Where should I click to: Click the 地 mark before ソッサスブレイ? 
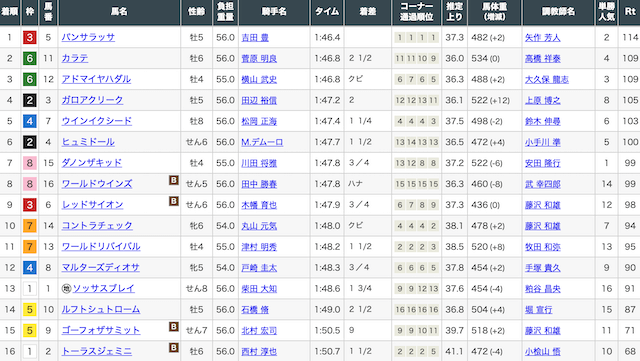tap(66, 289)
